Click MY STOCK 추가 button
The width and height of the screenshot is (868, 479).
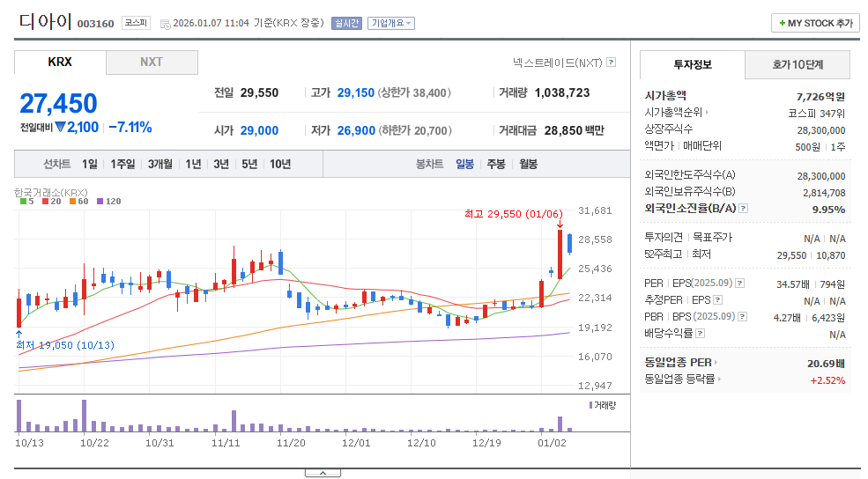click(815, 23)
